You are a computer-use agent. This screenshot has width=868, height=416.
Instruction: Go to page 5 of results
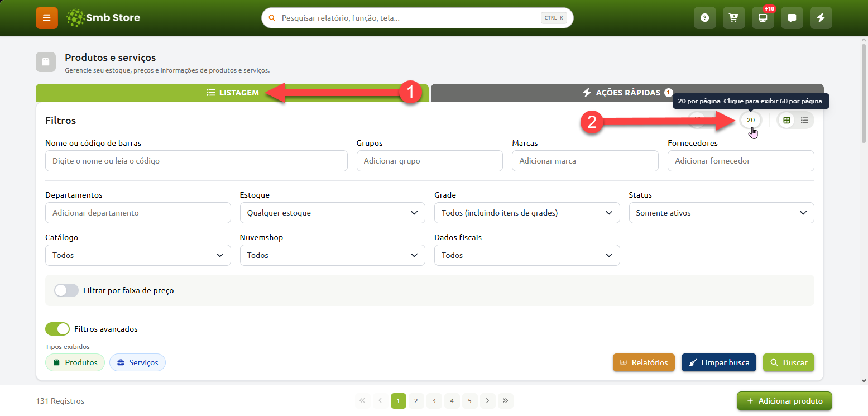pyautogui.click(x=470, y=401)
